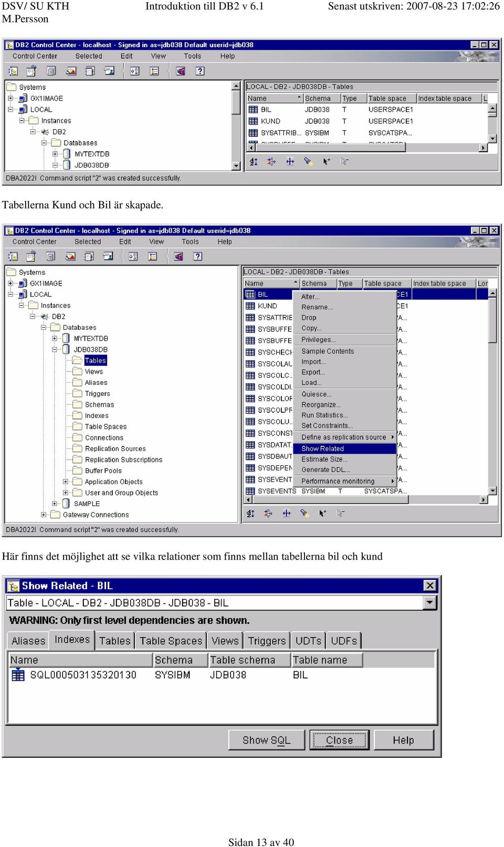Click the tree scrollbar down arrow in the upper window
The height and width of the screenshot is (847, 504).
click(x=236, y=166)
